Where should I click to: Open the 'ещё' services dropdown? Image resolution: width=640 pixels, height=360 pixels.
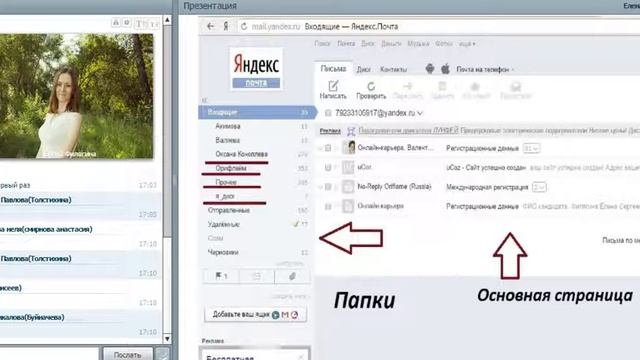click(x=467, y=43)
